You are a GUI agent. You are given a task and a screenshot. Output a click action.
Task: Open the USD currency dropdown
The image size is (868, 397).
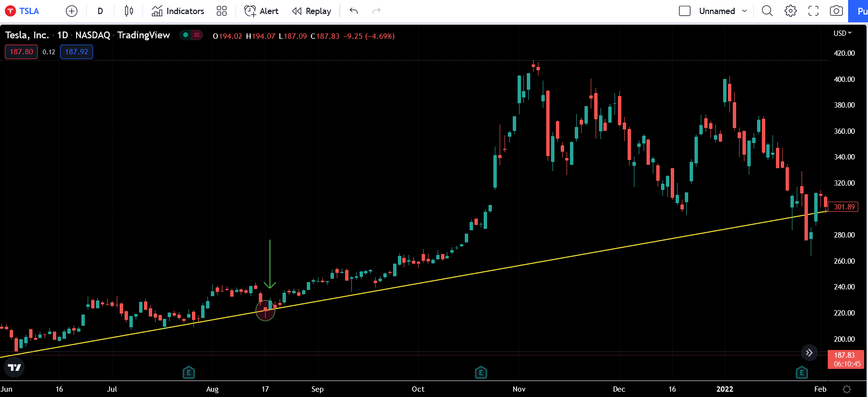coord(842,33)
